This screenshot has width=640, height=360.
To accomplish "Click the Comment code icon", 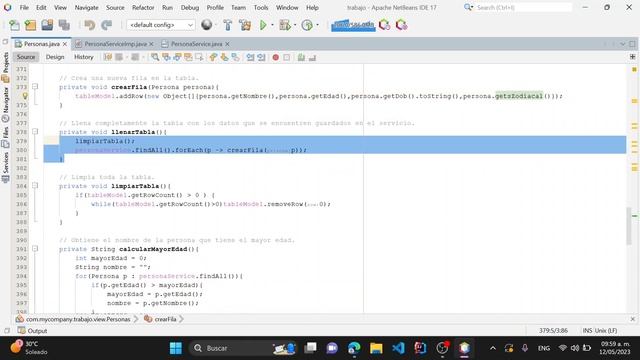I will 301,58.
